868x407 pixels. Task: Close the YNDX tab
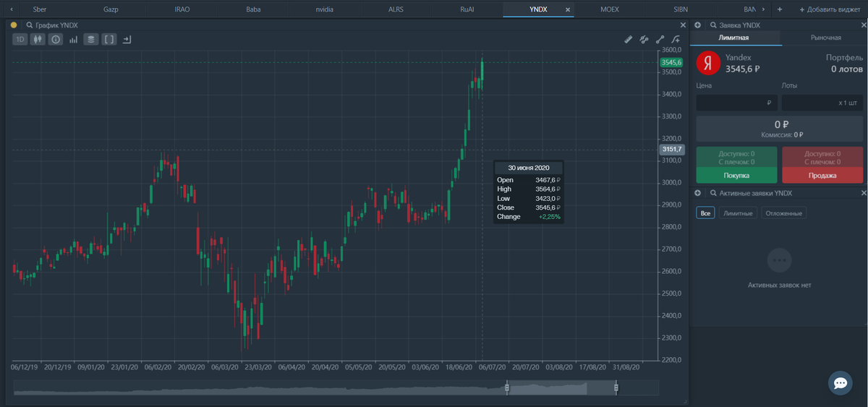click(x=568, y=9)
